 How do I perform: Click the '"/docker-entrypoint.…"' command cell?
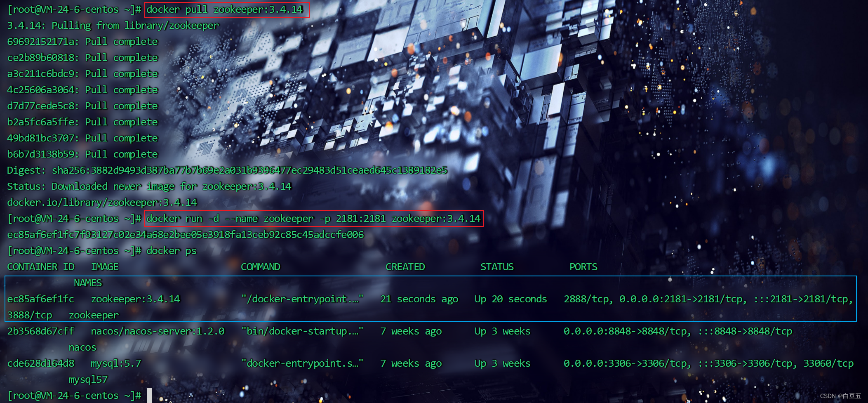[x=302, y=299]
